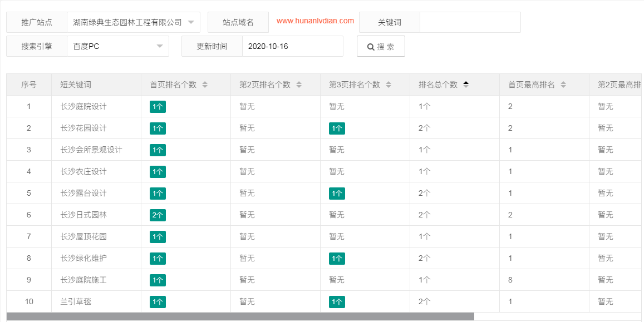The height and width of the screenshot is (322, 644).
Task: Open the 推广站点 site dropdown
Action: tap(133, 22)
